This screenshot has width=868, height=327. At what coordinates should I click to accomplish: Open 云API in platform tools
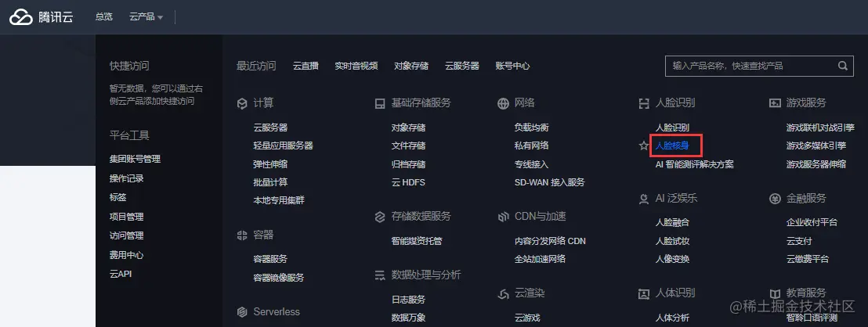pos(121,274)
